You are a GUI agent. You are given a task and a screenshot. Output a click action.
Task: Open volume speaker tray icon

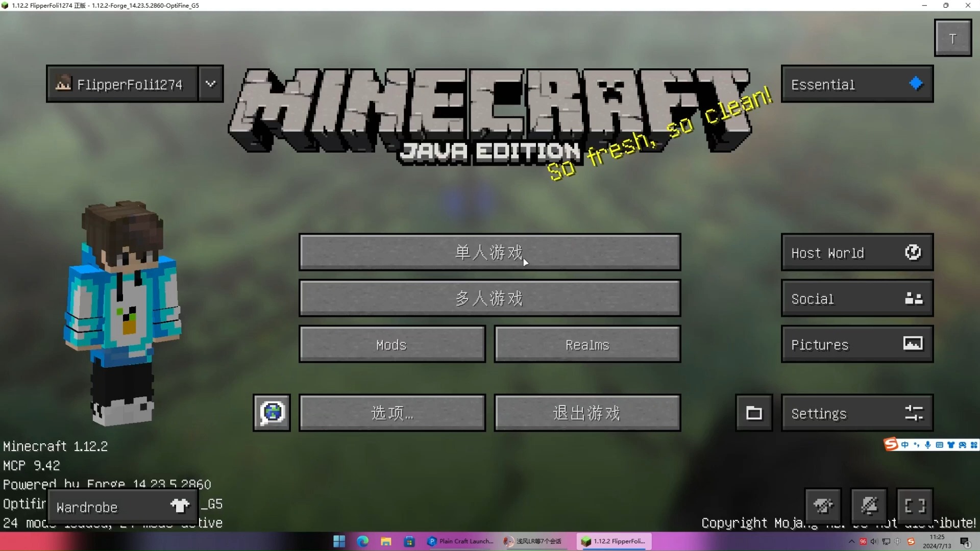coord(874,541)
